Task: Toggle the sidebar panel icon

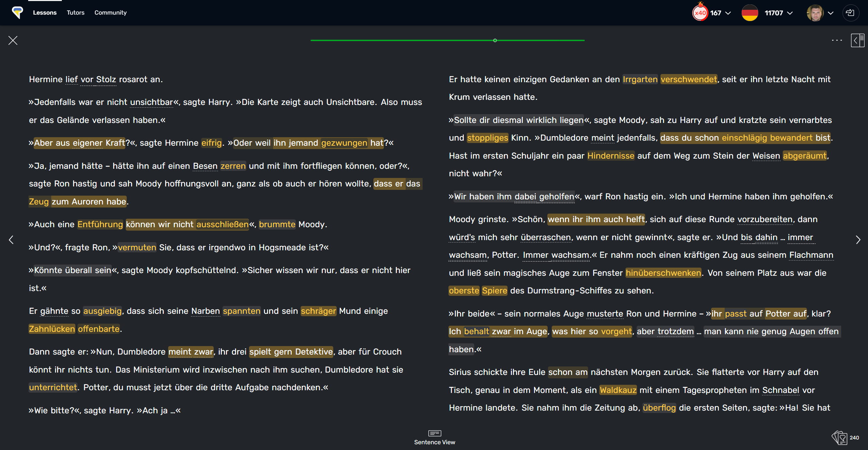Action: 857,40
